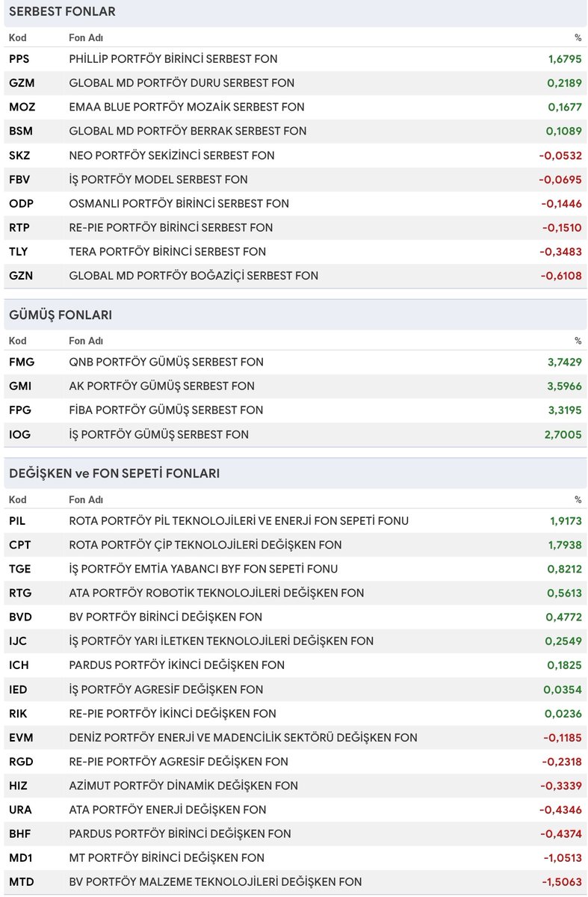
Task: Open GLOBAL MD PORTFÖY BERRAK SERBEST FON
Action: click(188, 131)
